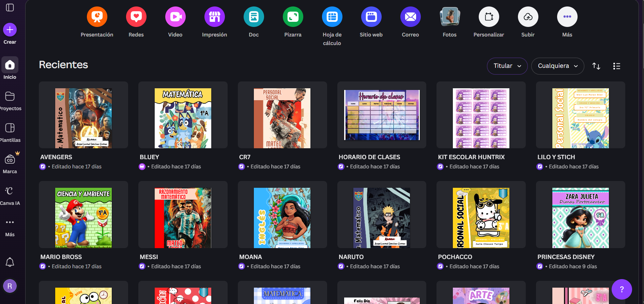Open the top-row Más options icon
The height and width of the screenshot is (304, 644).
click(567, 17)
